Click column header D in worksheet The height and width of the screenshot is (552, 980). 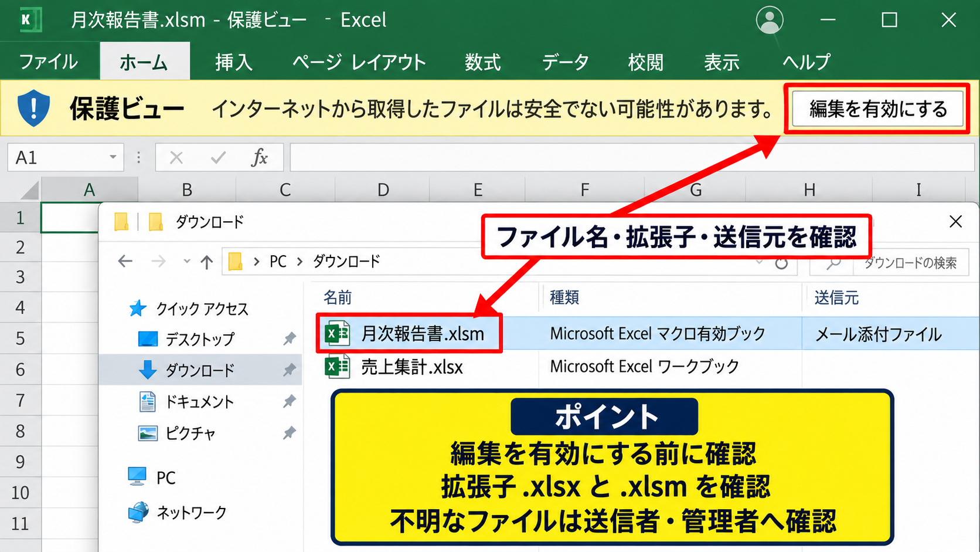pyautogui.click(x=383, y=190)
